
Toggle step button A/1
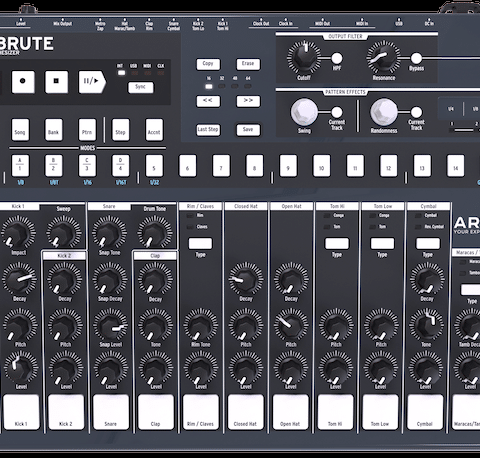[20, 166]
